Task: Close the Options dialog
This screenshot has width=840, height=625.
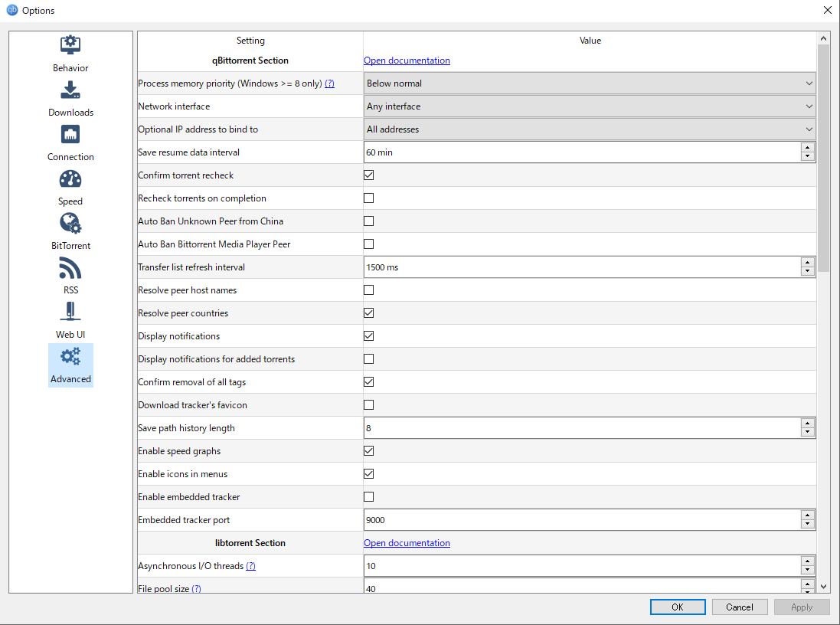Action: click(827, 10)
